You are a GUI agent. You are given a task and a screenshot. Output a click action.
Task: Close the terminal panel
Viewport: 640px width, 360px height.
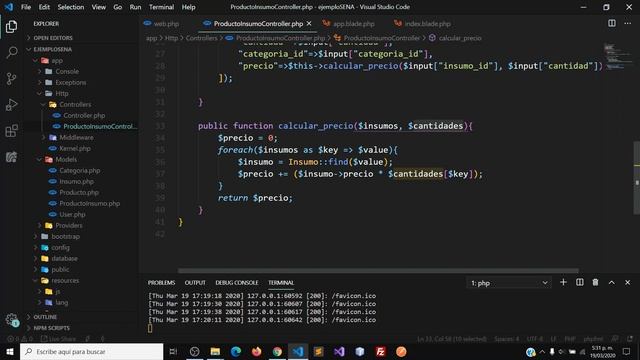[627, 282]
